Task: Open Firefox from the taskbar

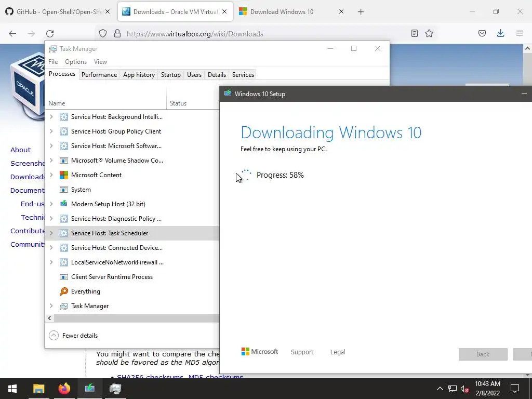Action: 64,389
